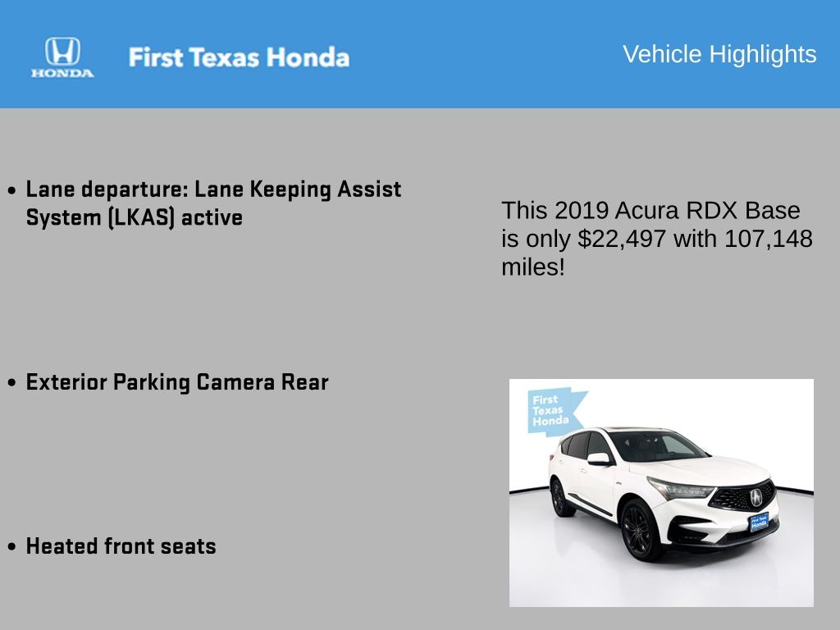Select the Exterior Parking Camera Rear item

point(177,382)
